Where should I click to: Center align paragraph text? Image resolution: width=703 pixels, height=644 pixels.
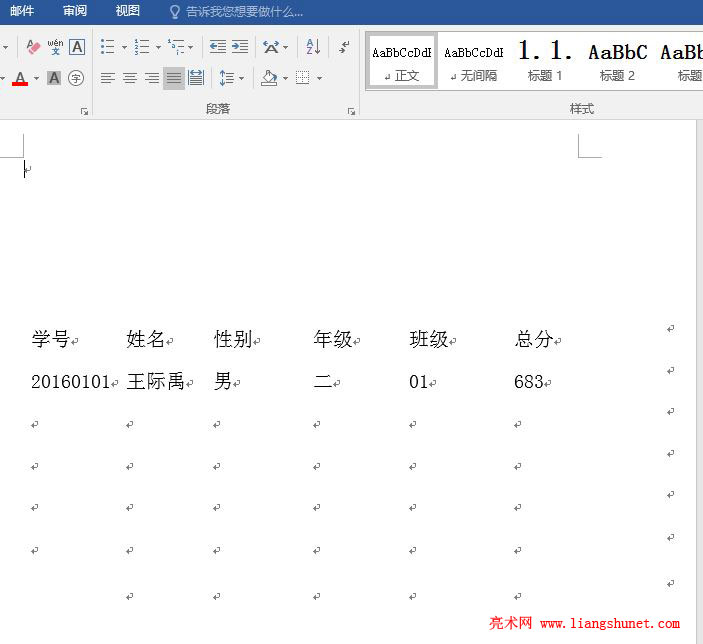(130, 78)
